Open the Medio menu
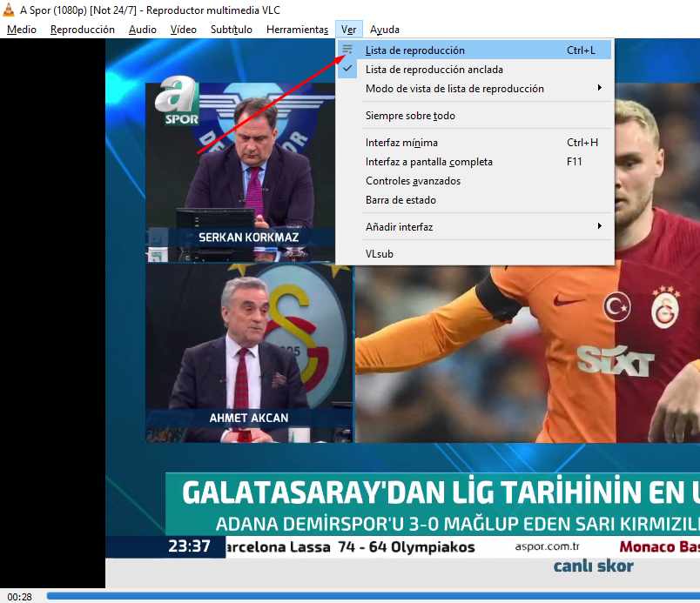This screenshot has width=700, height=603. [22, 30]
